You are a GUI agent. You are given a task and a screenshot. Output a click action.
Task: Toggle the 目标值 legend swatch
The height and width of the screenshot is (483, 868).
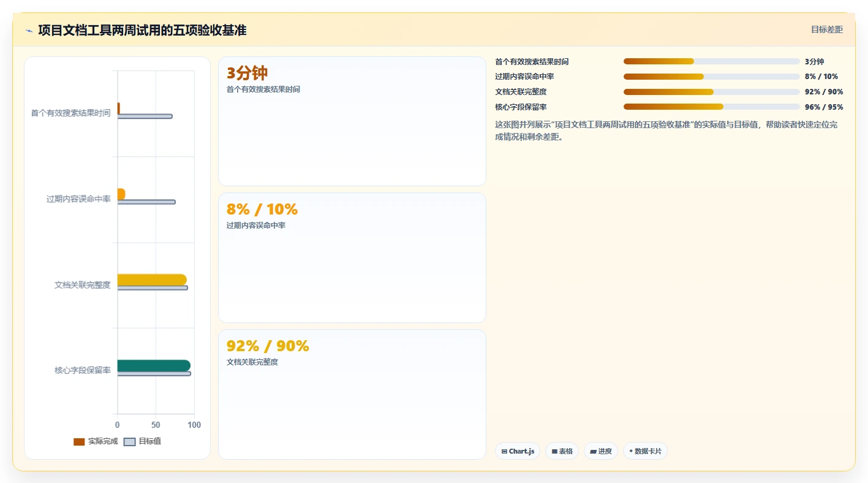pos(130,442)
